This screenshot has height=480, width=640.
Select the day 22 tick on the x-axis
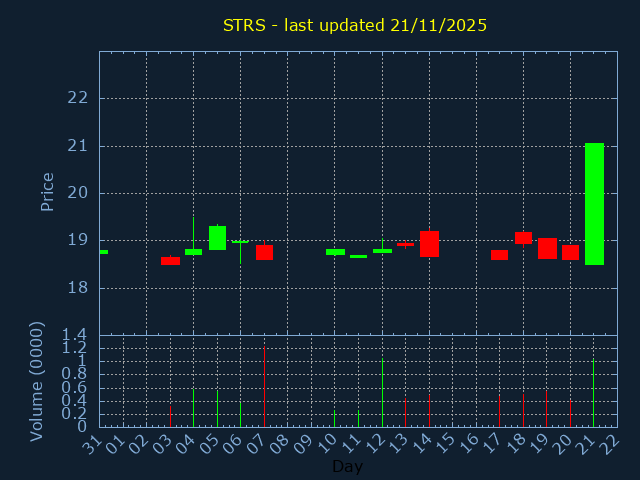tap(608, 442)
